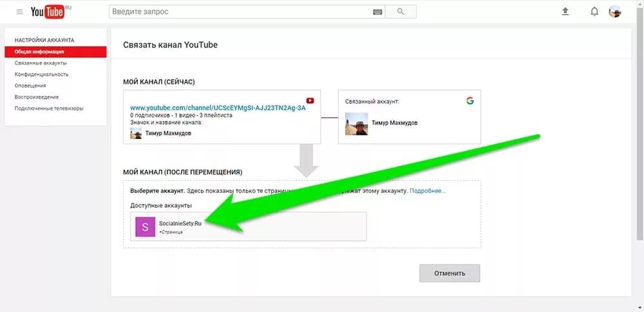This screenshot has height=312, width=644.
Task: Click the scrollbar down arrow
Action: point(639,307)
